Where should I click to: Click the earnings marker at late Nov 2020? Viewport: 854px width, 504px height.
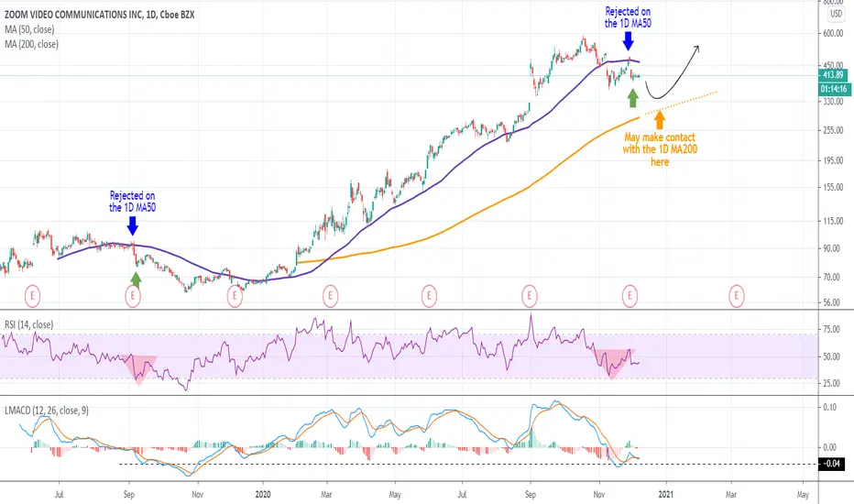[630, 296]
